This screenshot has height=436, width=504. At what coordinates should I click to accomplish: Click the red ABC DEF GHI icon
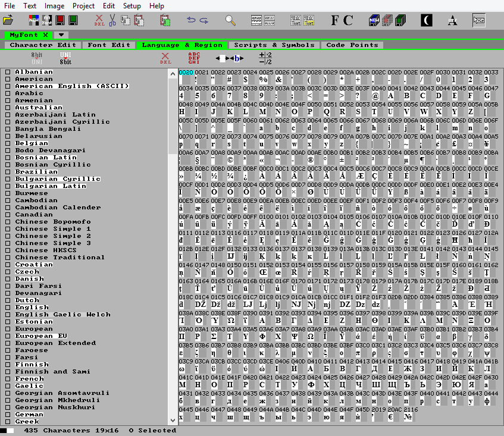tap(194, 58)
